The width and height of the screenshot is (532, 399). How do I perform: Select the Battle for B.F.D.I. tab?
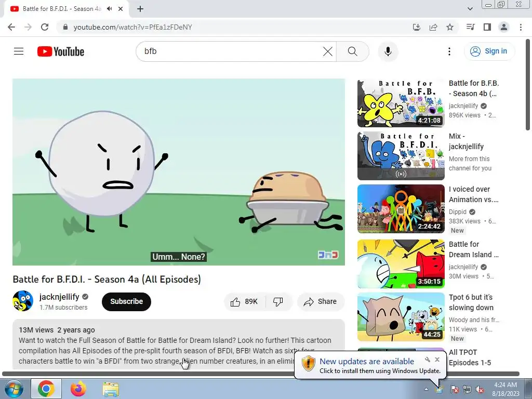click(62, 9)
